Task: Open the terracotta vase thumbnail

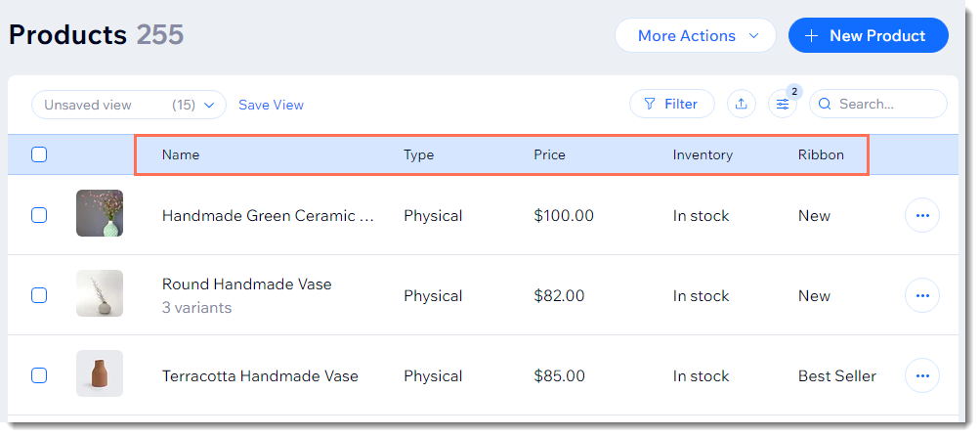Action: coord(100,373)
